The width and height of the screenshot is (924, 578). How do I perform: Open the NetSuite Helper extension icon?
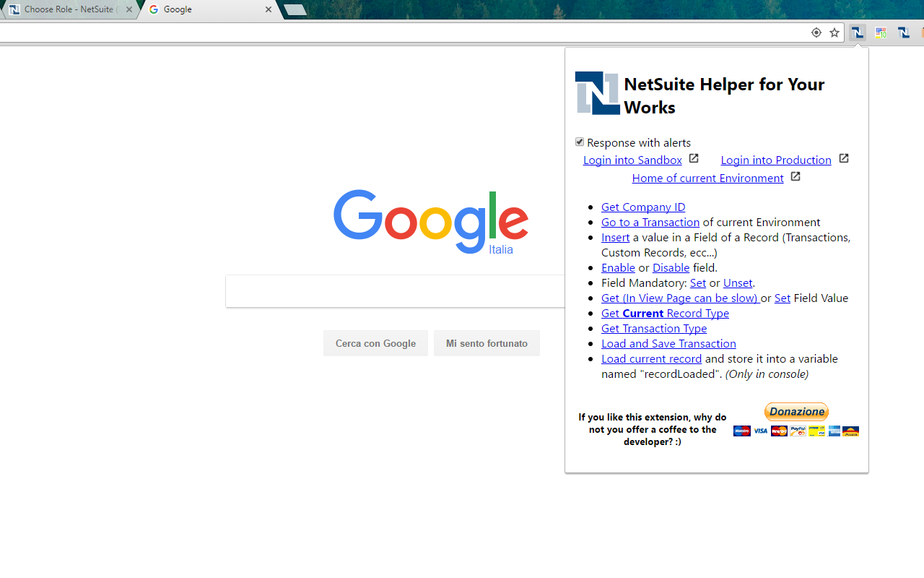(857, 33)
